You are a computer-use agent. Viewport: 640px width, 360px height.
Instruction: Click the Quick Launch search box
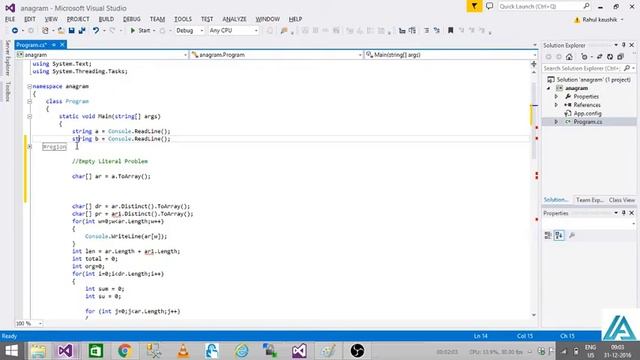pos(544,6)
